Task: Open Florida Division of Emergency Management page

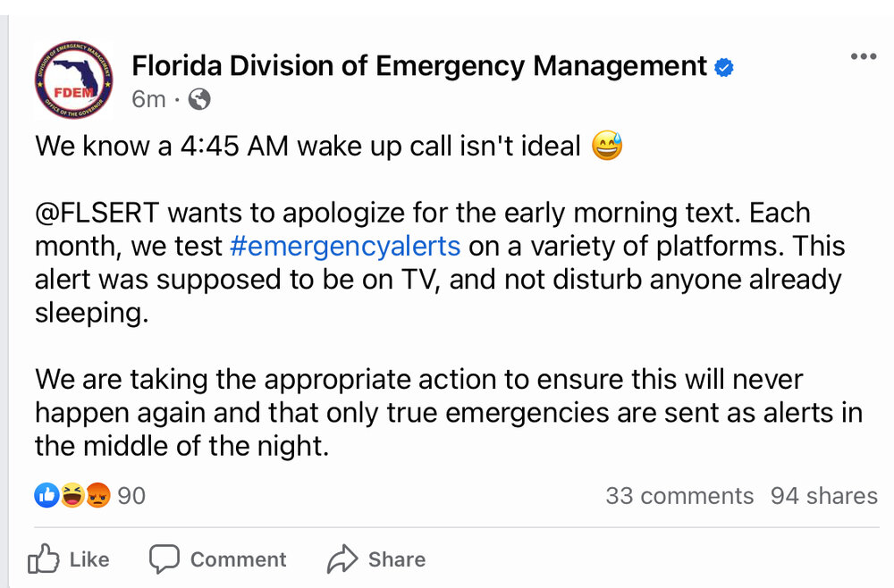Action: tap(418, 66)
